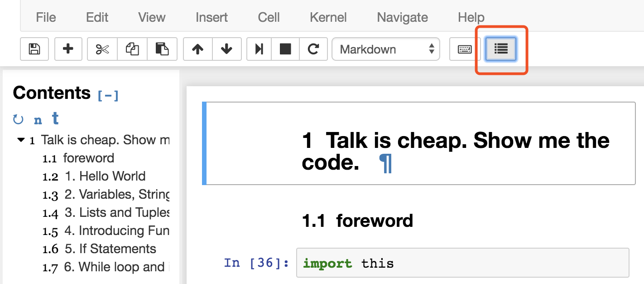Screen dimensions: 644x284
Task: Open the Navigate menu
Action: click(x=402, y=17)
